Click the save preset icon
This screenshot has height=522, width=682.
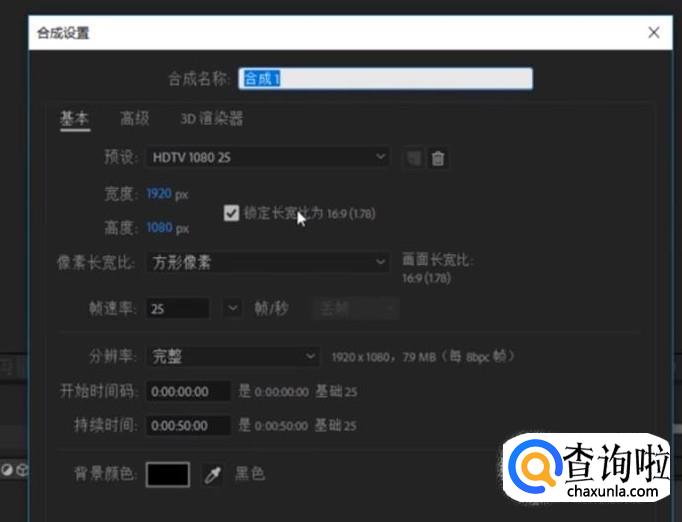coord(413,158)
